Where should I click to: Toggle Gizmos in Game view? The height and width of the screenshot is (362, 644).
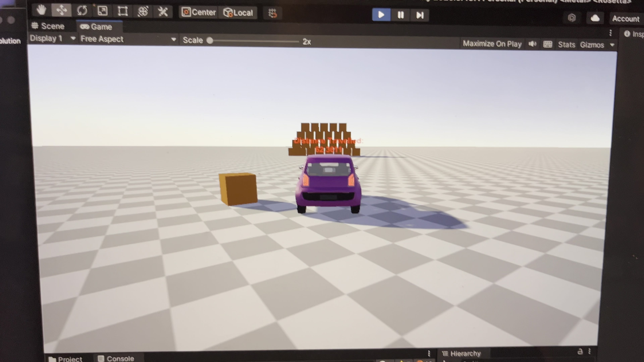[x=592, y=45]
